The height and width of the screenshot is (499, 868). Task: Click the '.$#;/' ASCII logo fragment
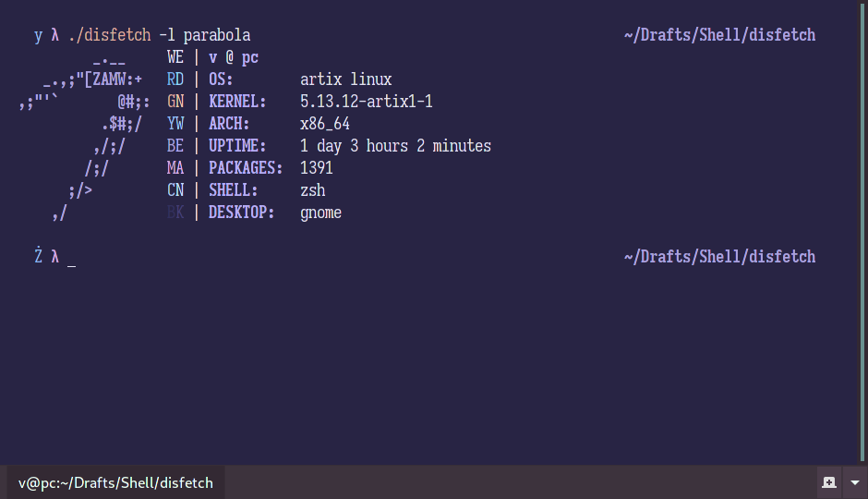tap(122, 124)
